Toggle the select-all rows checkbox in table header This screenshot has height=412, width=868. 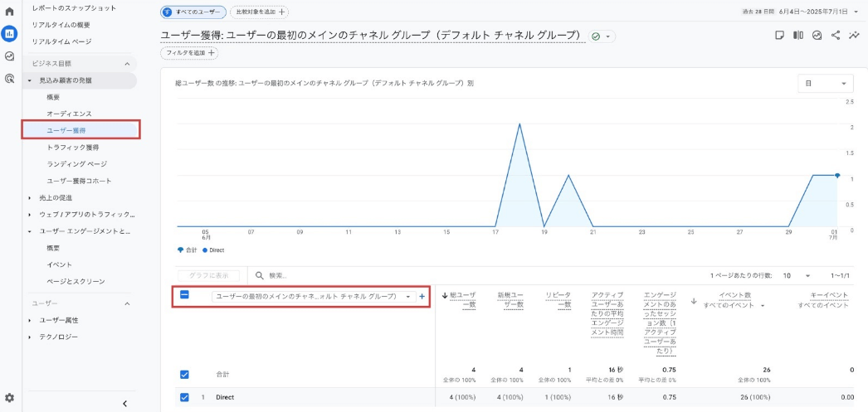(x=185, y=295)
